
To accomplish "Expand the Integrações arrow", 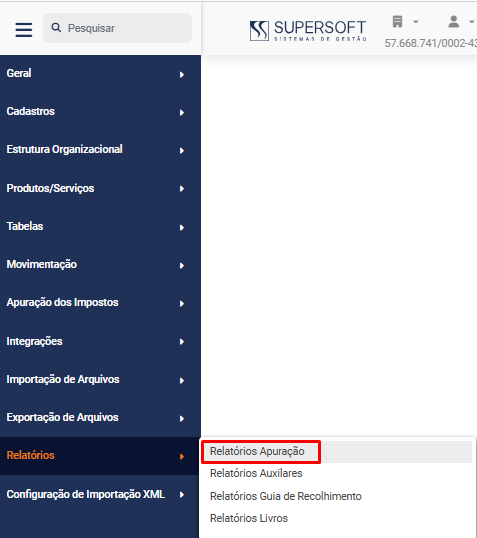I will click(x=182, y=342).
